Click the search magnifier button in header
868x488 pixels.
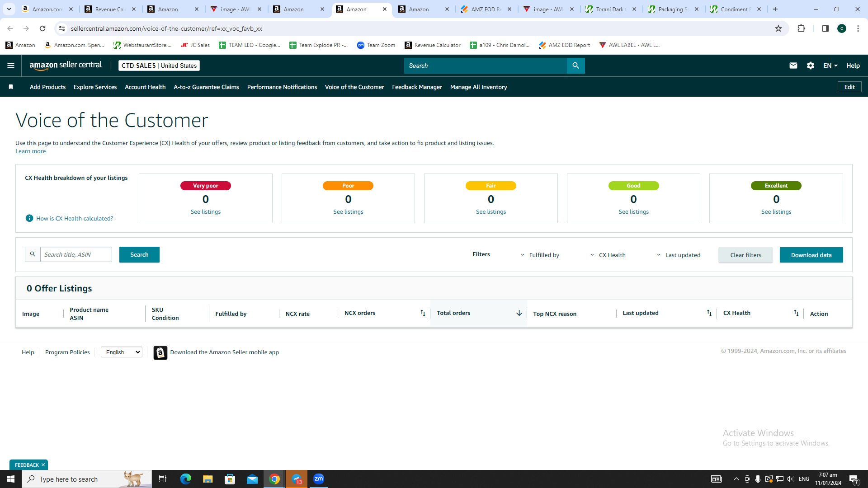(576, 66)
